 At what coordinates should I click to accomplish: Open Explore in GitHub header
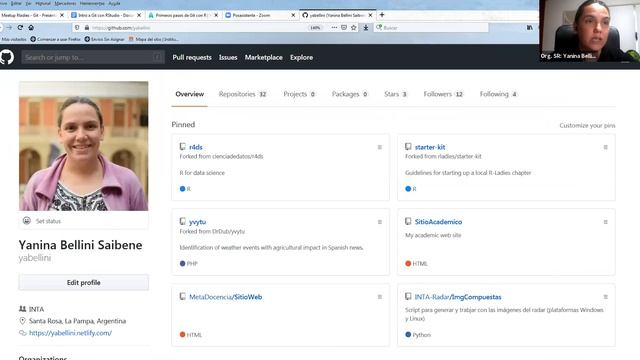302,58
